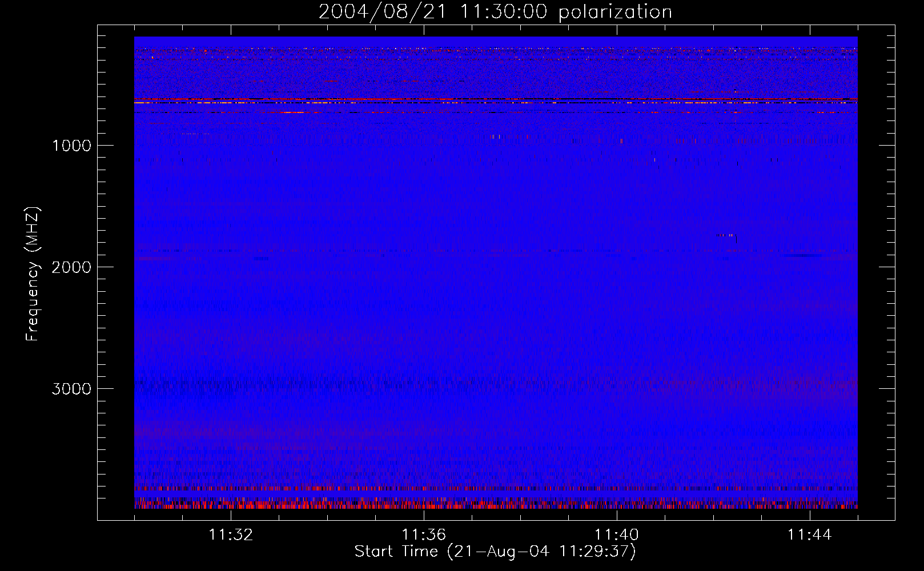924x571 pixels.
Task: Click the 2000 frequency tick label
Action: [71, 267]
